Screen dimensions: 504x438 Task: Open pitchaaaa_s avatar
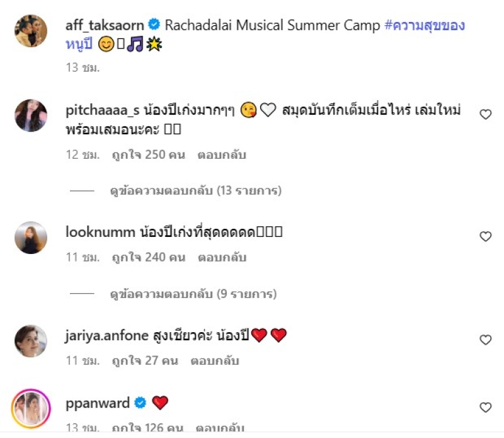(x=31, y=115)
